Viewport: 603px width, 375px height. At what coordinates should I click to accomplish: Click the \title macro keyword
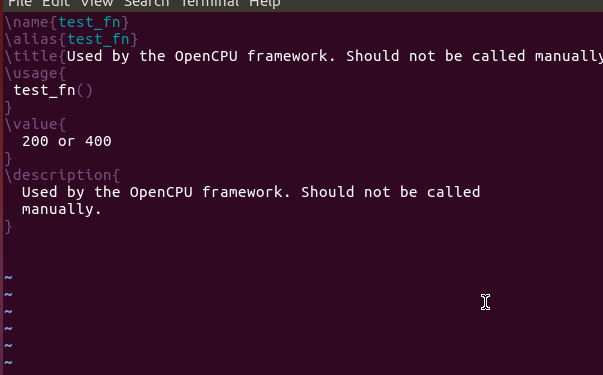click(x=31, y=56)
